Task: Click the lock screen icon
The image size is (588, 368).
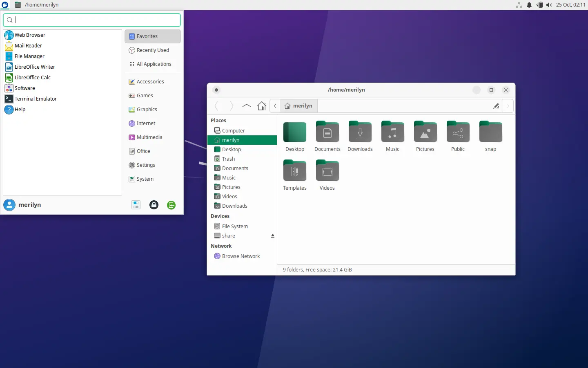Action: point(154,205)
